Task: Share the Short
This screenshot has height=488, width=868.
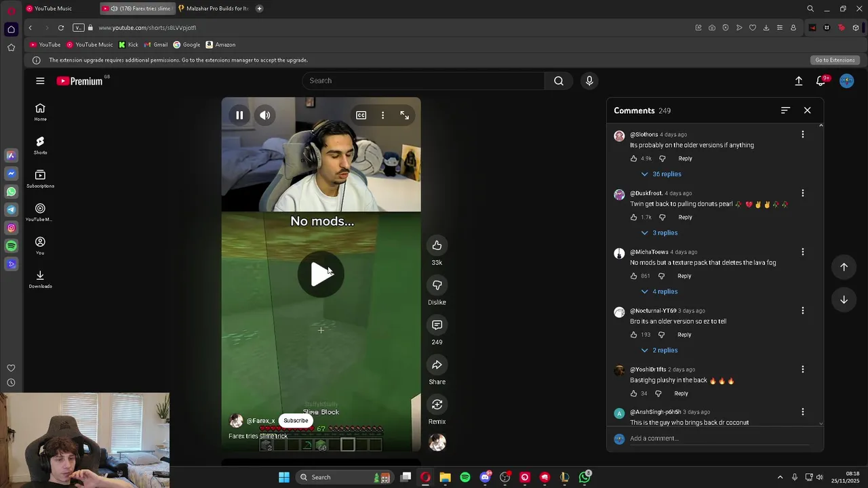Action: click(437, 365)
